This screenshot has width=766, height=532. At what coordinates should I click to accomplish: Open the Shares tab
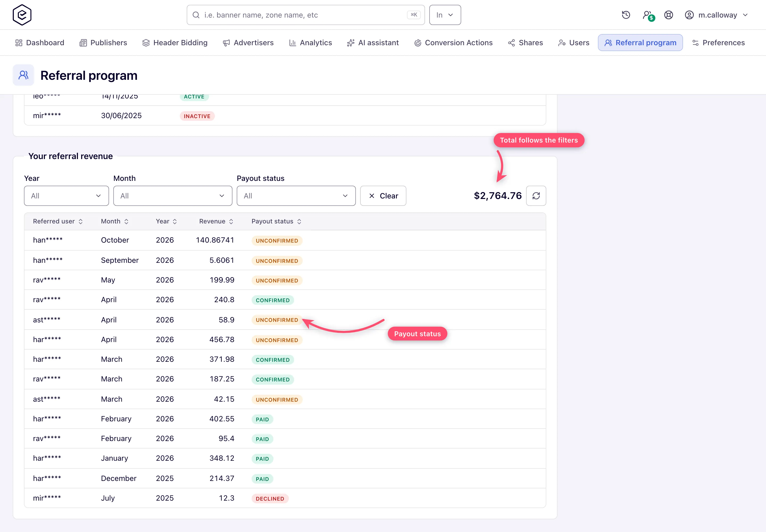pos(526,43)
